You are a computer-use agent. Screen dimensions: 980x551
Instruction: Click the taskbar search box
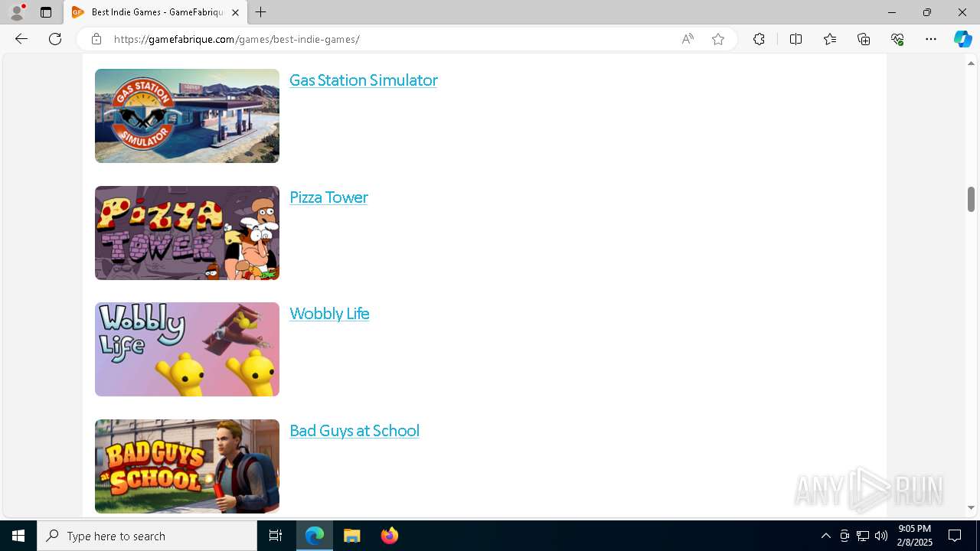[x=147, y=536]
